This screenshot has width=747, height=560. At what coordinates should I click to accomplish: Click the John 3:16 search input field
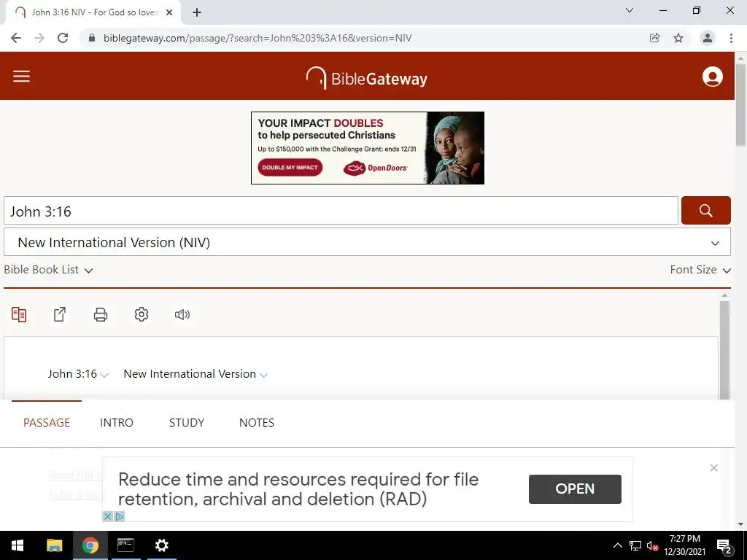341,211
